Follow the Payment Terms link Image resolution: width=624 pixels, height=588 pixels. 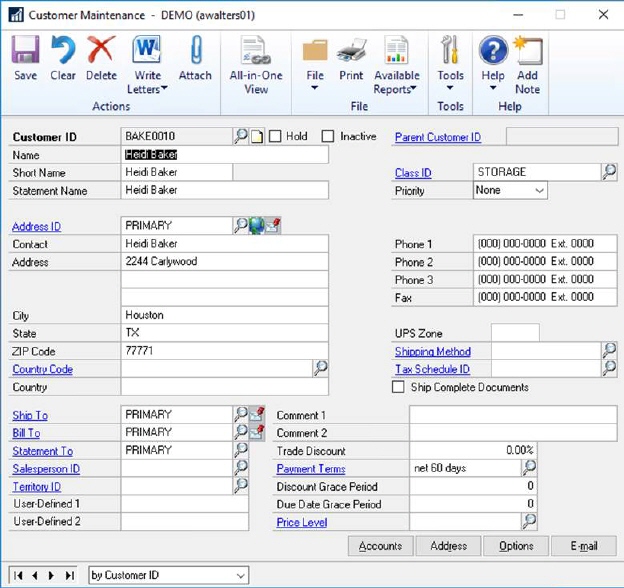pos(311,468)
